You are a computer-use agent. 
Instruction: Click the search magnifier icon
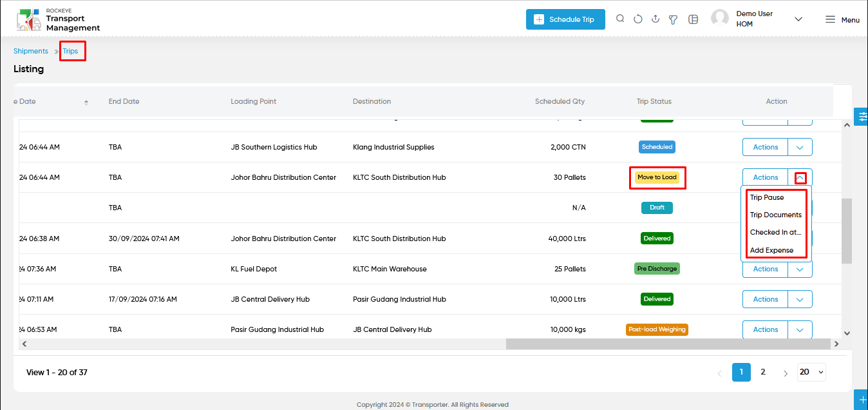[x=620, y=19]
